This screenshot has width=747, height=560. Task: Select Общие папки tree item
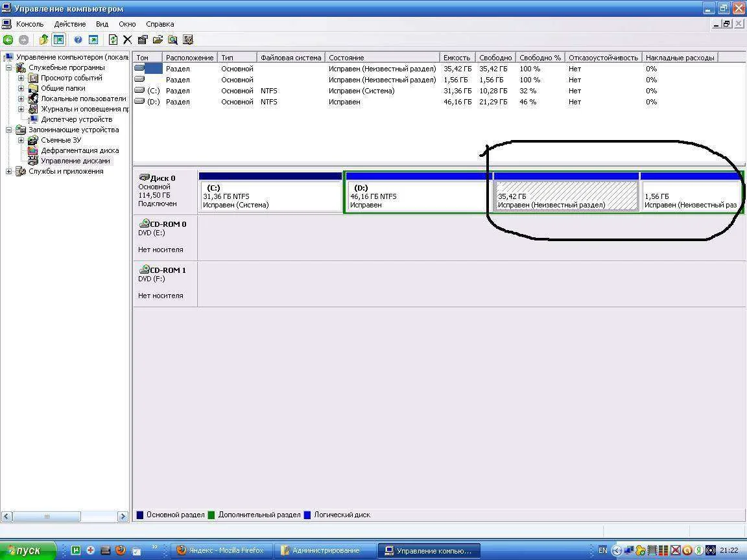pyautogui.click(x=63, y=88)
